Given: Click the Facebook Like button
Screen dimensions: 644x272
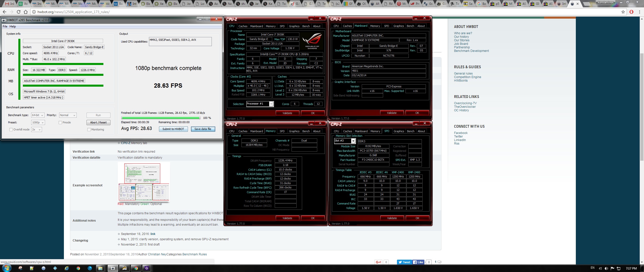Looking at the screenshot, I should pos(418,262).
